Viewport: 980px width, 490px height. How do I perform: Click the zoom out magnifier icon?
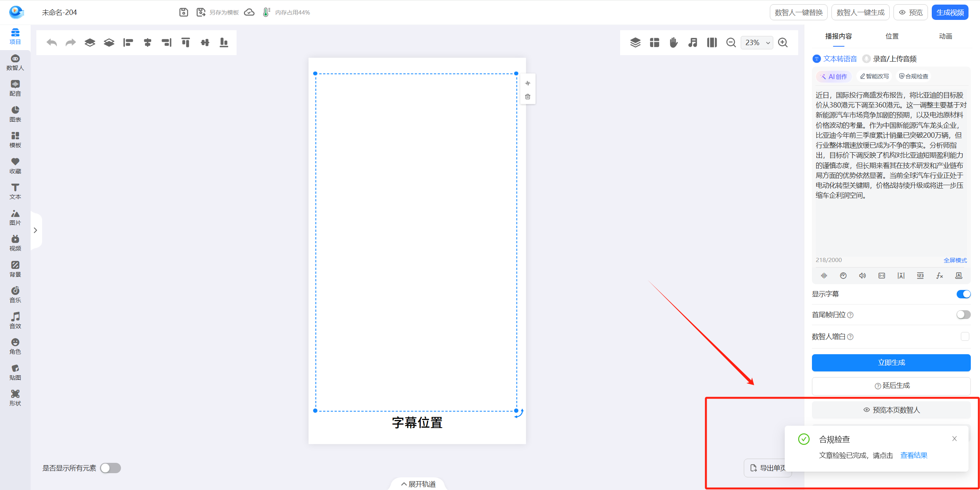(731, 42)
